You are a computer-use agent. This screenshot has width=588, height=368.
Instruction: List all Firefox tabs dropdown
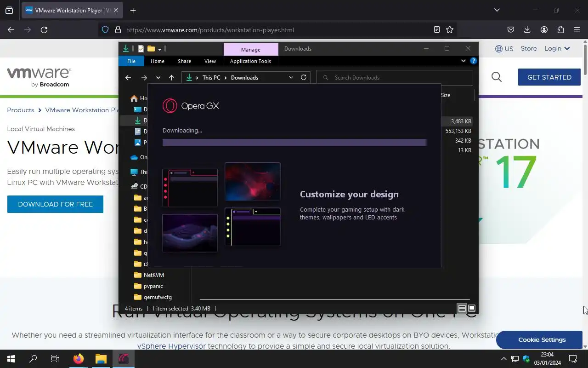pyautogui.click(x=497, y=10)
